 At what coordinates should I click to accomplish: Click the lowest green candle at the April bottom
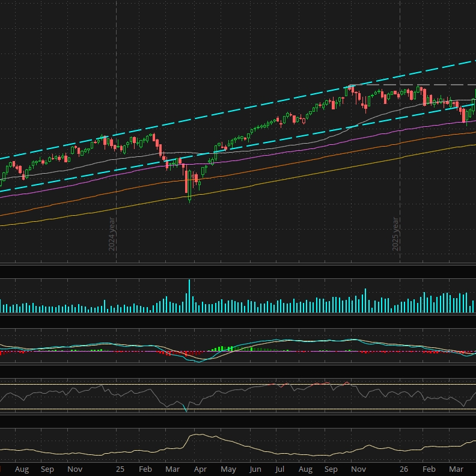coord(190,186)
